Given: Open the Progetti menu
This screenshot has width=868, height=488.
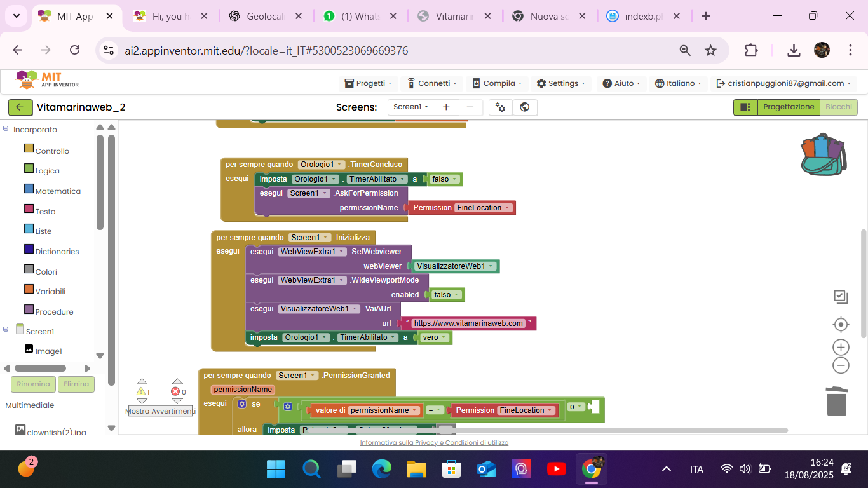Looking at the screenshot, I should (371, 83).
